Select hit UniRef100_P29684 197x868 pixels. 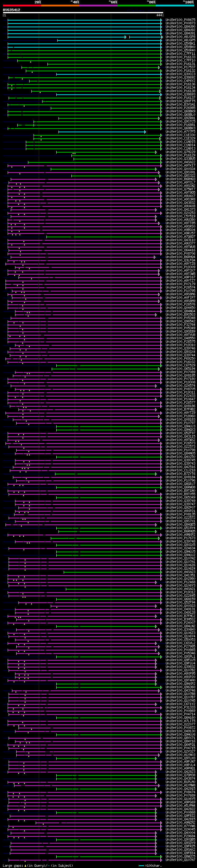click(180, 836)
